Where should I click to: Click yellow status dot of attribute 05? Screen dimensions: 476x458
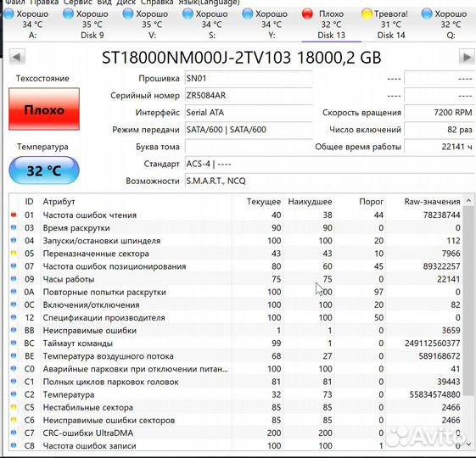pyautogui.click(x=14, y=253)
